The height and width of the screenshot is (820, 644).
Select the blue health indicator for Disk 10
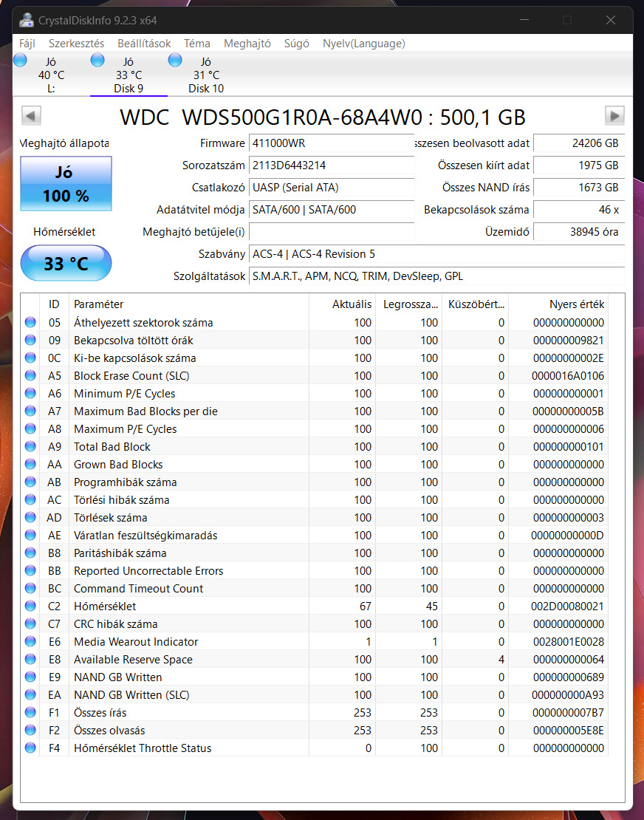point(175,60)
